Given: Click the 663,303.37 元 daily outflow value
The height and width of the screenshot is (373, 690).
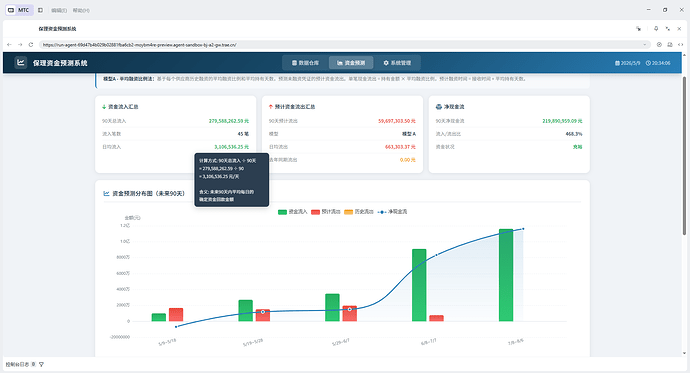Looking at the screenshot, I should point(400,147).
